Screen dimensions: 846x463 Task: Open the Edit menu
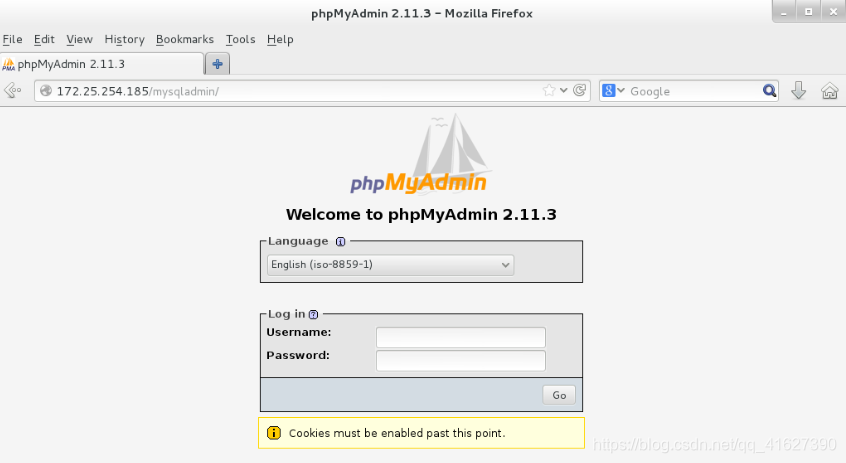tap(44, 39)
